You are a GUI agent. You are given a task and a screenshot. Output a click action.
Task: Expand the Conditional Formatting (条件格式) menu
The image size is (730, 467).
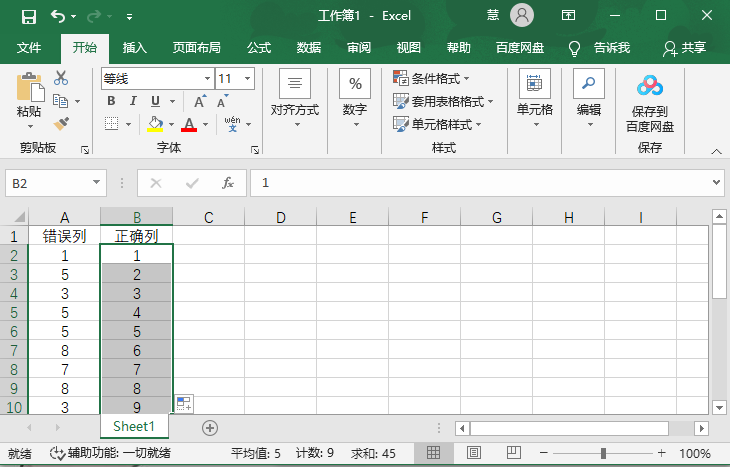point(431,78)
